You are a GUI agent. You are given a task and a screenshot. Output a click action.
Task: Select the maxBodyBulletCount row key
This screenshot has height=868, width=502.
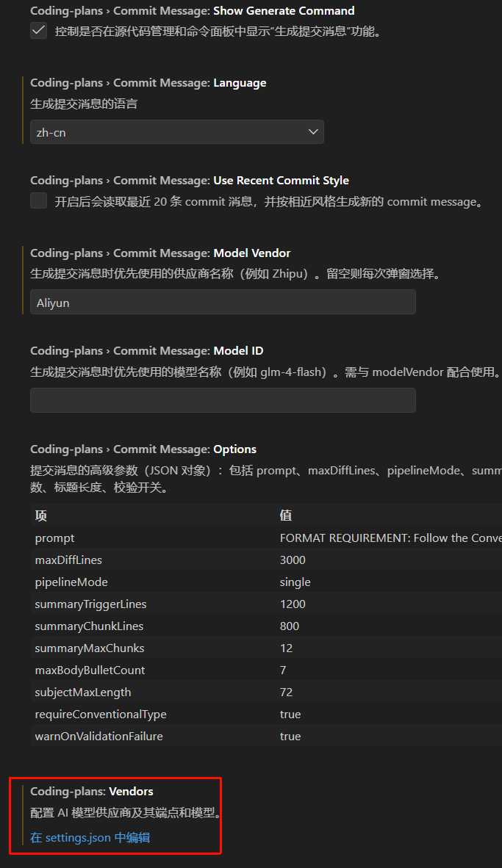click(90, 670)
